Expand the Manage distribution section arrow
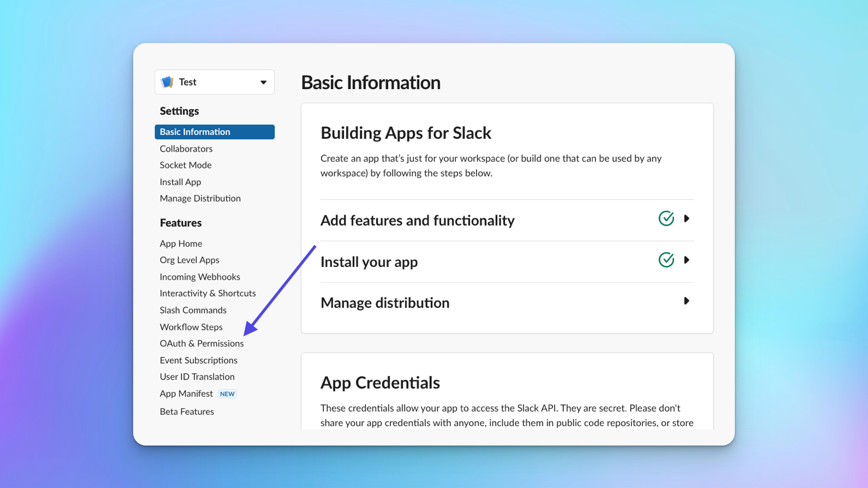The width and height of the screenshot is (868, 488). point(687,301)
